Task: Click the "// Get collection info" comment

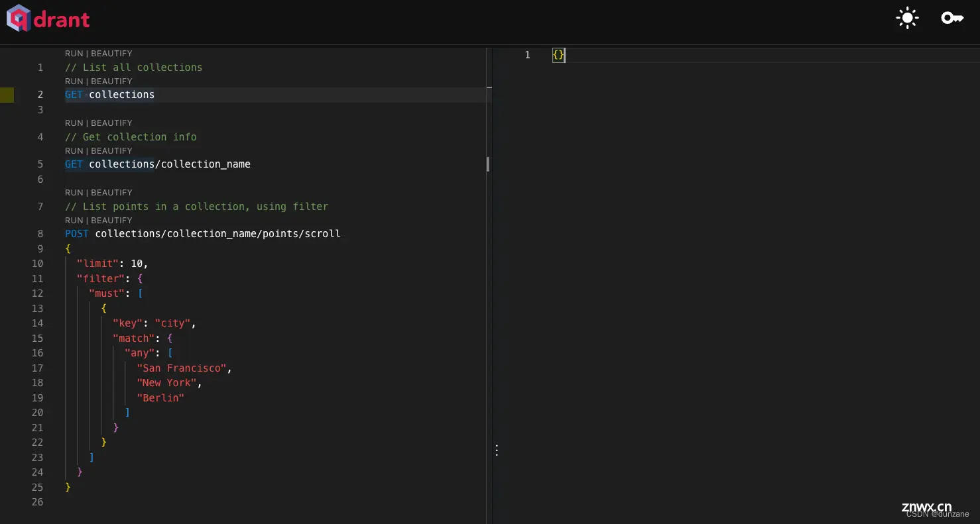Action: 131,137
